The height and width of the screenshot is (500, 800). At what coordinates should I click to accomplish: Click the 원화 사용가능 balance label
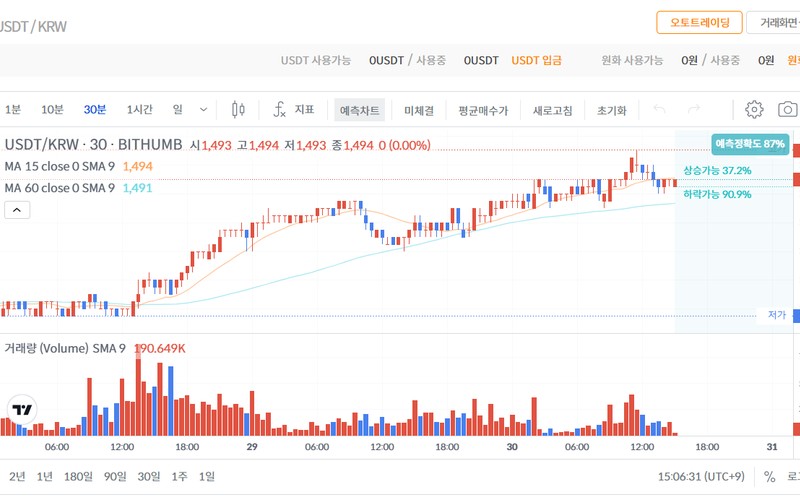(x=632, y=60)
